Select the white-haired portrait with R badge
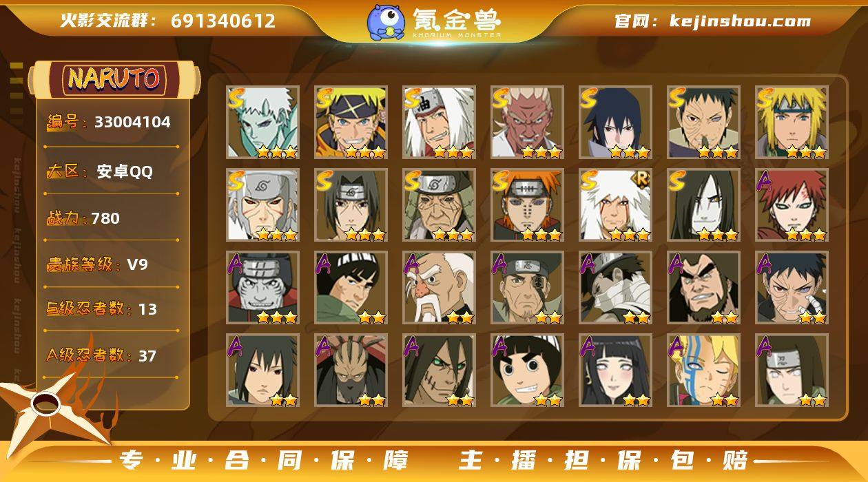 (x=615, y=205)
